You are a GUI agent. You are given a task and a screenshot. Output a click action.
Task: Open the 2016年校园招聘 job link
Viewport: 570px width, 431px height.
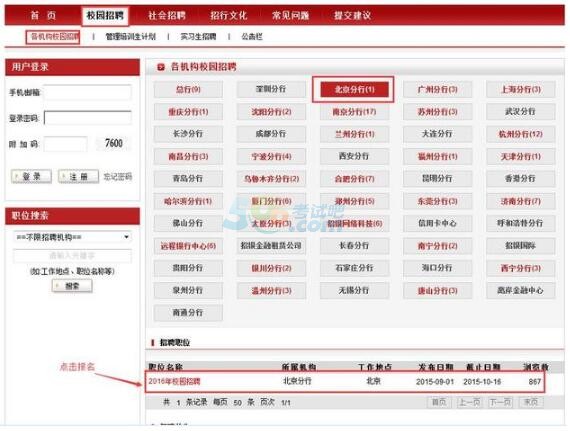tap(174, 381)
